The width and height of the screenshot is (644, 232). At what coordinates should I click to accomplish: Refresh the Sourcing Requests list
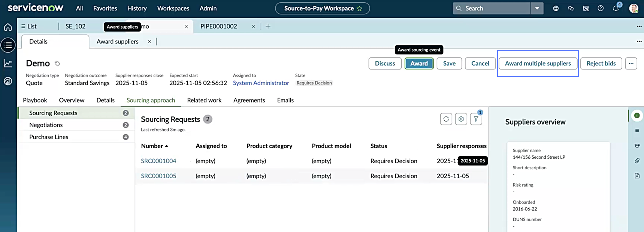[x=446, y=119]
